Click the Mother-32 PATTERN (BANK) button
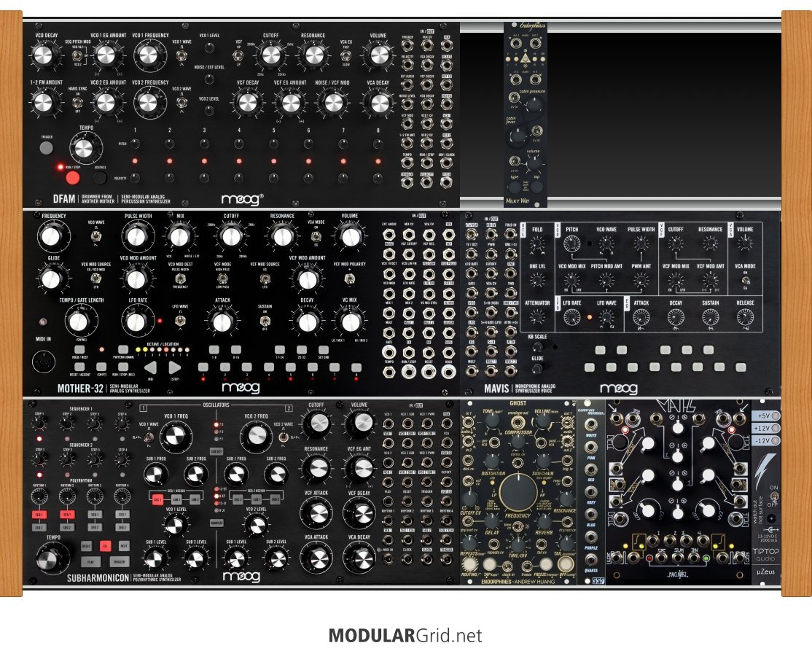Image resolution: width=812 pixels, height=651 pixels. pyautogui.click(x=122, y=350)
